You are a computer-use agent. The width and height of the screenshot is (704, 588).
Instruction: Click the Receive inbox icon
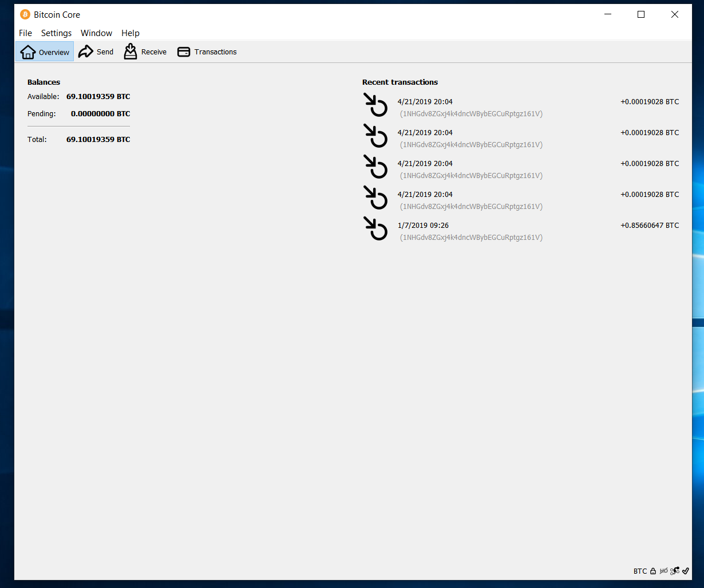[x=130, y=52]
